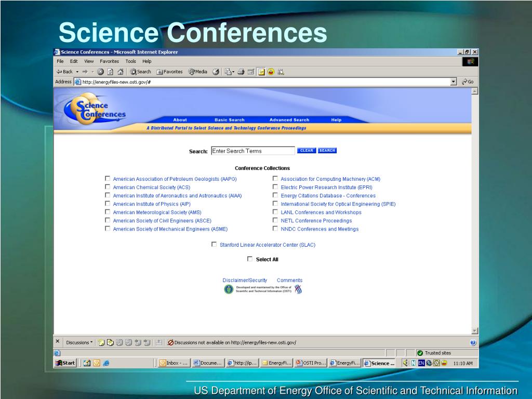Click the Go button beside address bar
532x399 pixels.
click(468, 82)
